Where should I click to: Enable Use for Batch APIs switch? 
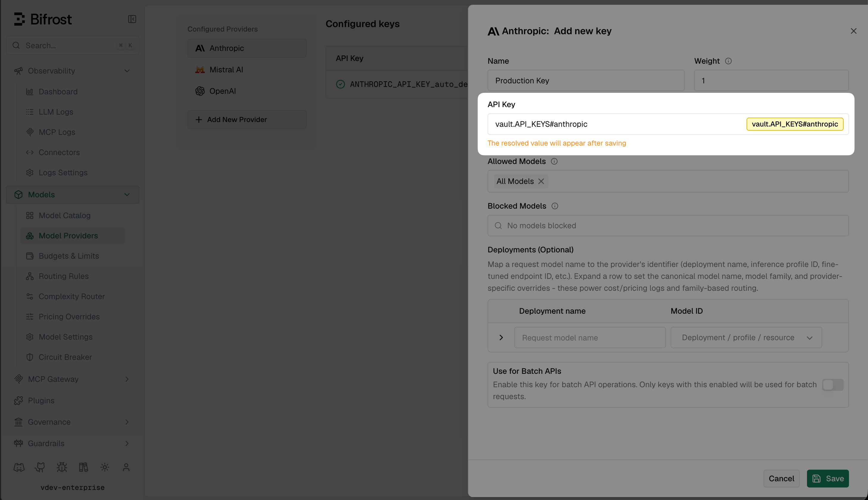(833, 385)
